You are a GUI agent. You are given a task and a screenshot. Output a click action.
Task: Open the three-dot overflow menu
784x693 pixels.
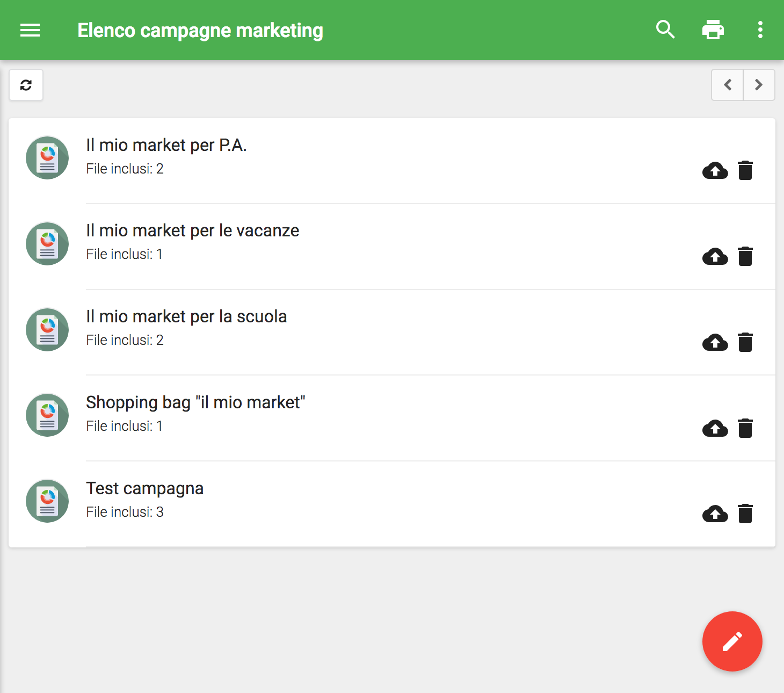coord(760,30)
